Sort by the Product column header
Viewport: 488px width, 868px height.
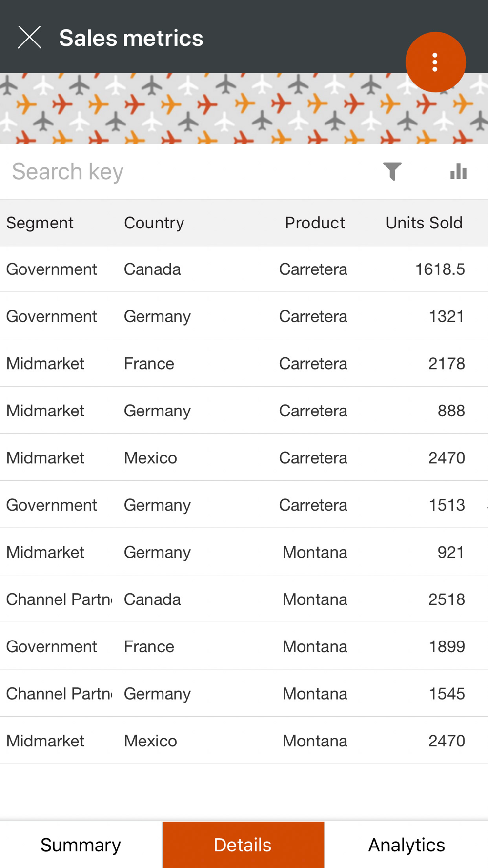point(315,223)
